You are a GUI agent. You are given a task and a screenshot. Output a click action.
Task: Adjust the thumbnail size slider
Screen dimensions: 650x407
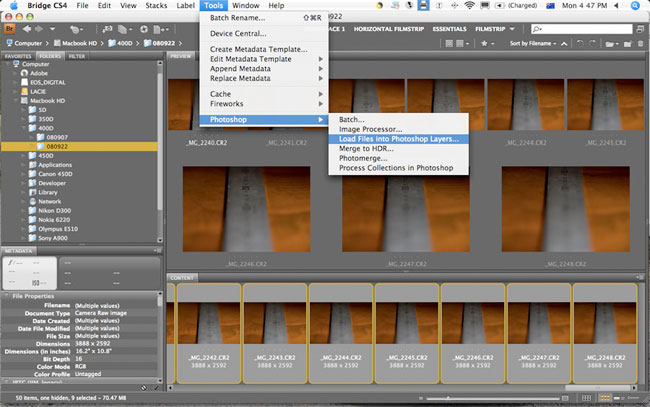448,398
